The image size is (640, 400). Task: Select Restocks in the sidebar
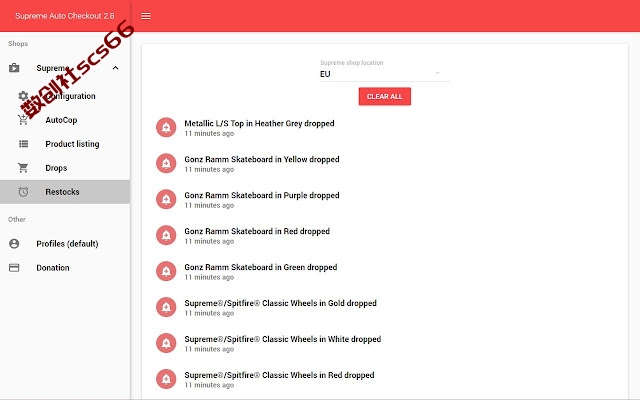click(x=65, y=192)
